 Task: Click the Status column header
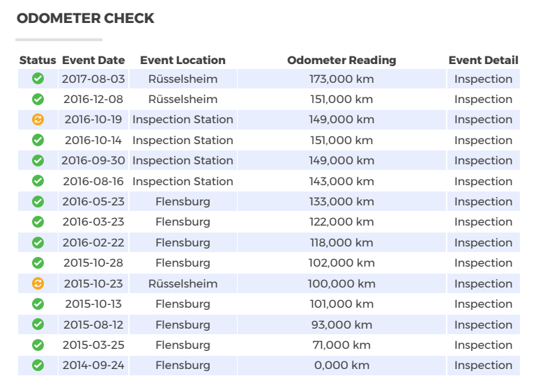pos(38,60)
